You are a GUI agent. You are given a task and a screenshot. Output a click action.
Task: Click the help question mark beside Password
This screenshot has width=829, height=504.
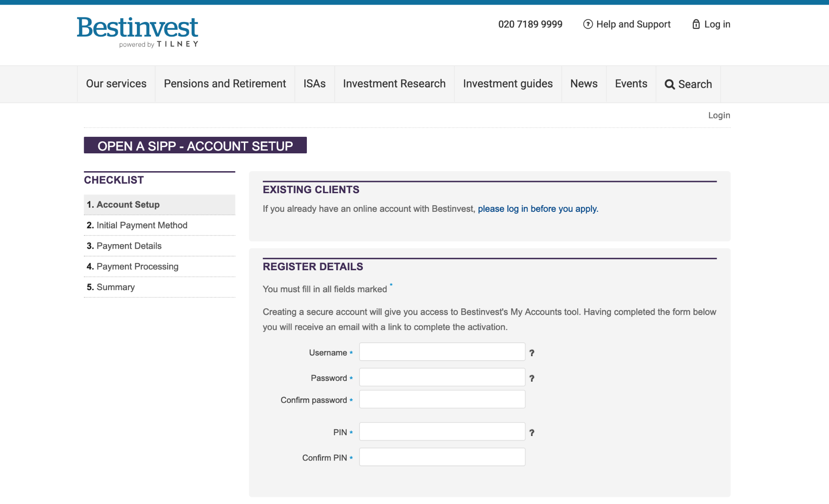point(532,378)
